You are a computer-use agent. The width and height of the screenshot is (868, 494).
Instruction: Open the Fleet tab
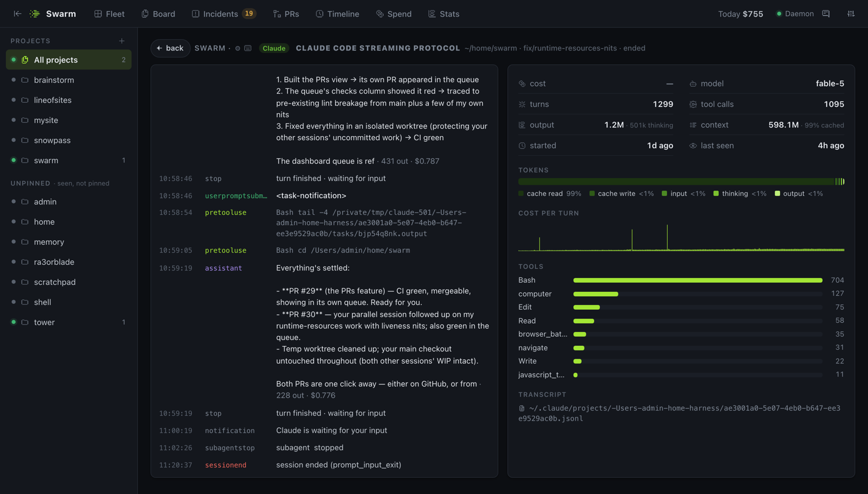pyautogui.click(x=109, y=14)
